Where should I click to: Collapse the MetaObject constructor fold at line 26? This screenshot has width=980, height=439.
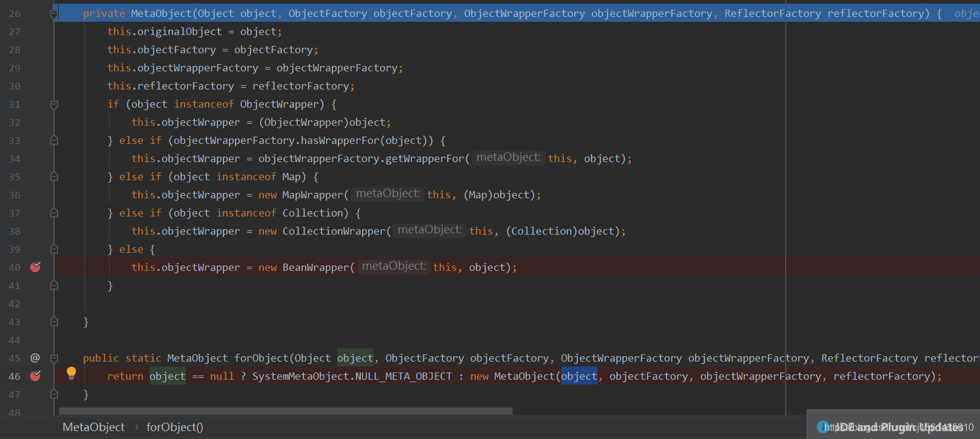[54, 13]
